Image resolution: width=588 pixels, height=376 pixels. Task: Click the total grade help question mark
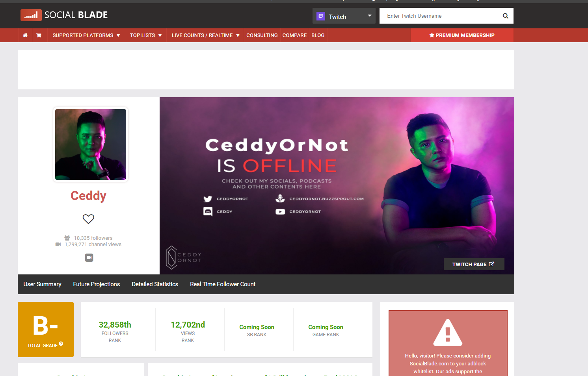click(x=61, y=344)
